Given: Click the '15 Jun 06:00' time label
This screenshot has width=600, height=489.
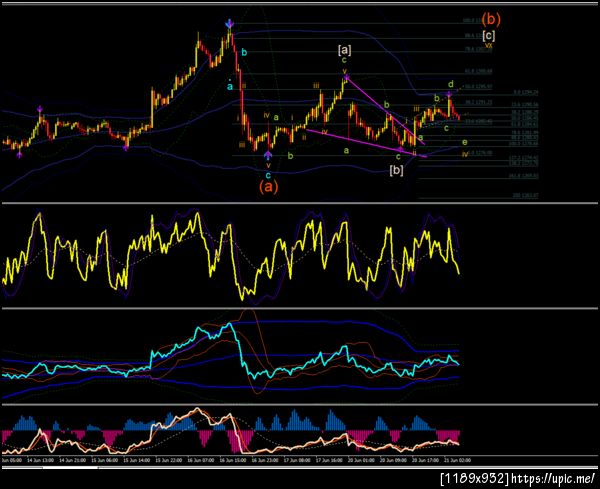Looking at the screenshot, I should pyautogui.click(x=104, y=460).
